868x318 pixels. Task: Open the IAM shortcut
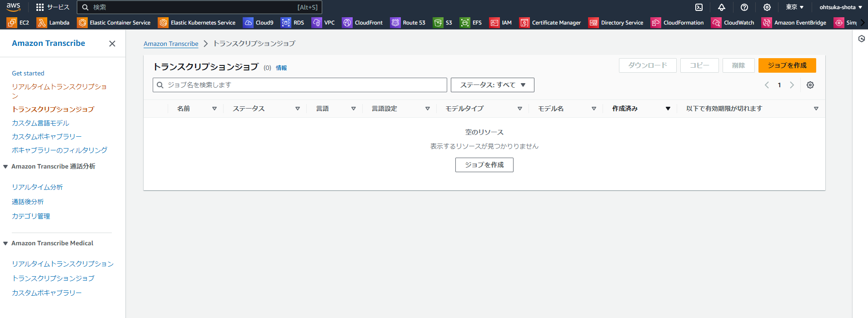point(500,22)
